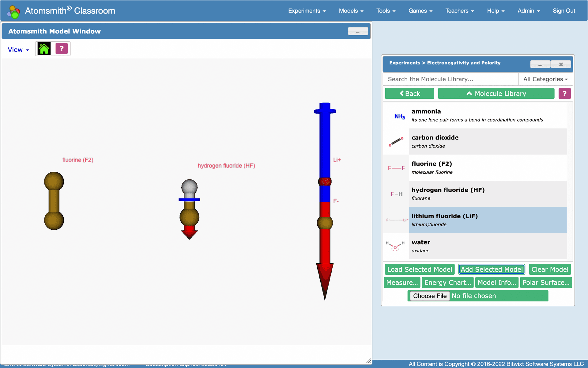588x368 pixels.
Task: Click Choose File to upload a model
Action: click(x=429, y=296)
